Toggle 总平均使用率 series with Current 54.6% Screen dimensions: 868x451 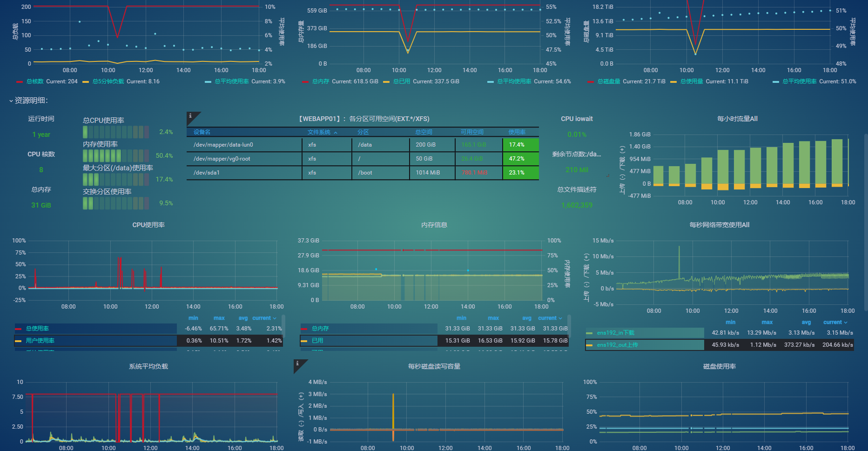click(x=514, y=81)
